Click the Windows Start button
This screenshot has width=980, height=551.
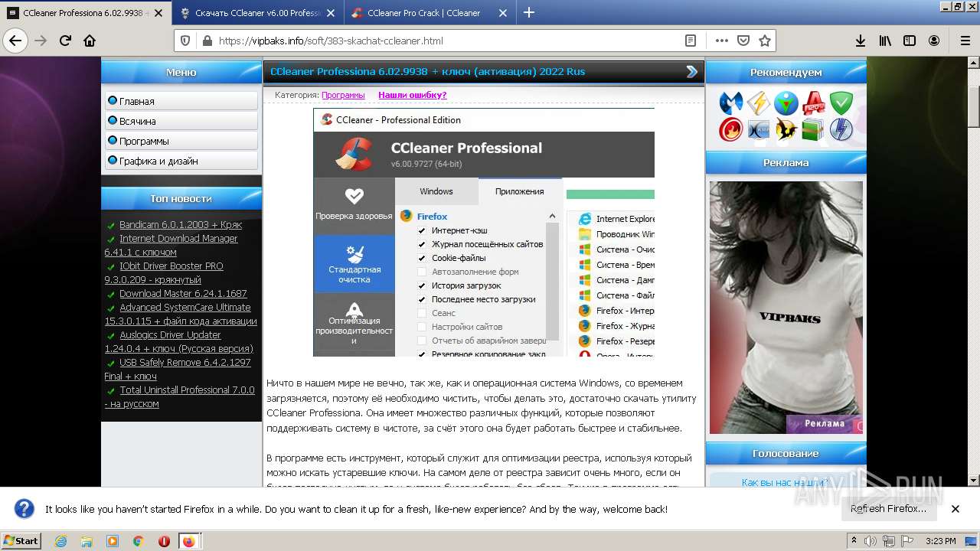[x=21, y=541]
